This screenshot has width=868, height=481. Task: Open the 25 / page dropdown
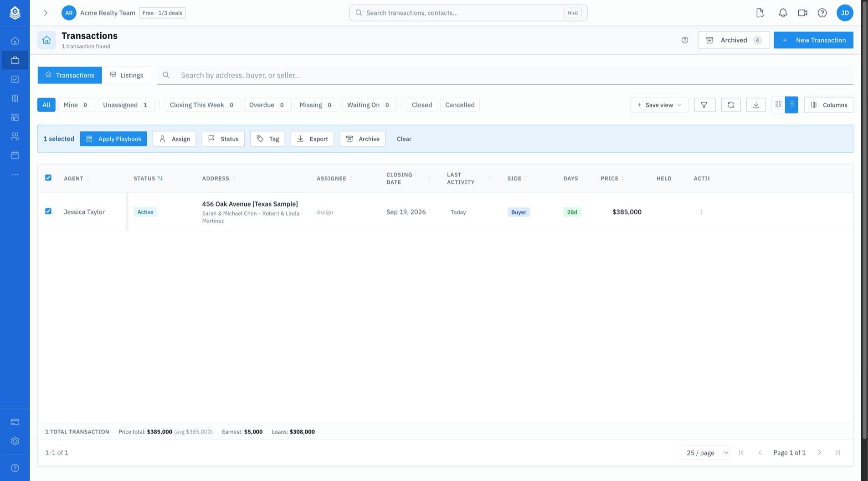click(x=705, y=453)
